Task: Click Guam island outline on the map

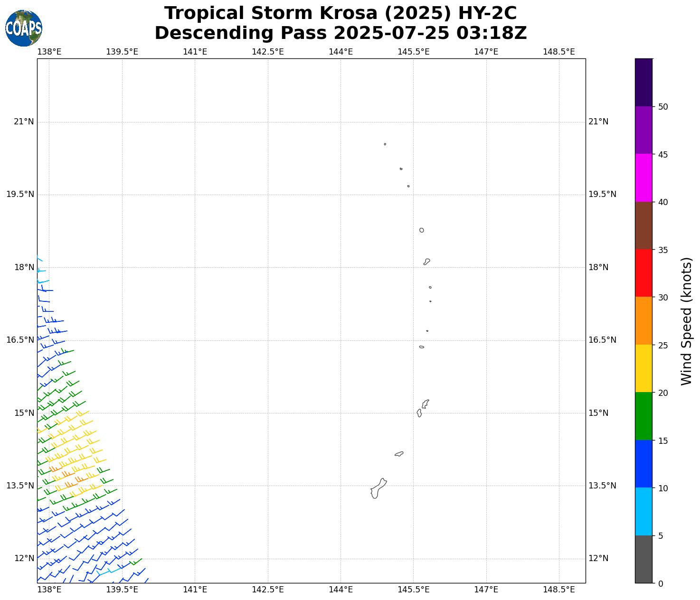Action: coord(378,488)
